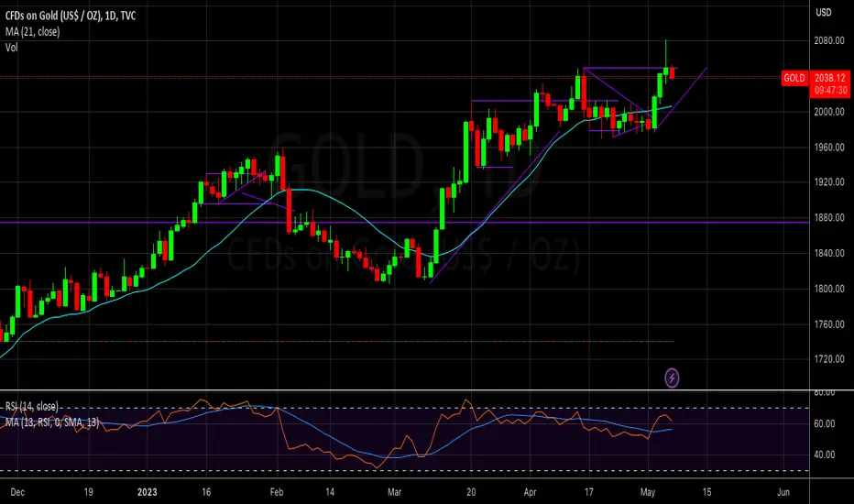Viewport: 854px width, 504px height.
Task: Click the 09:47:30 countdown timer label
Action: pyautogui.click(x=830, y=91)
